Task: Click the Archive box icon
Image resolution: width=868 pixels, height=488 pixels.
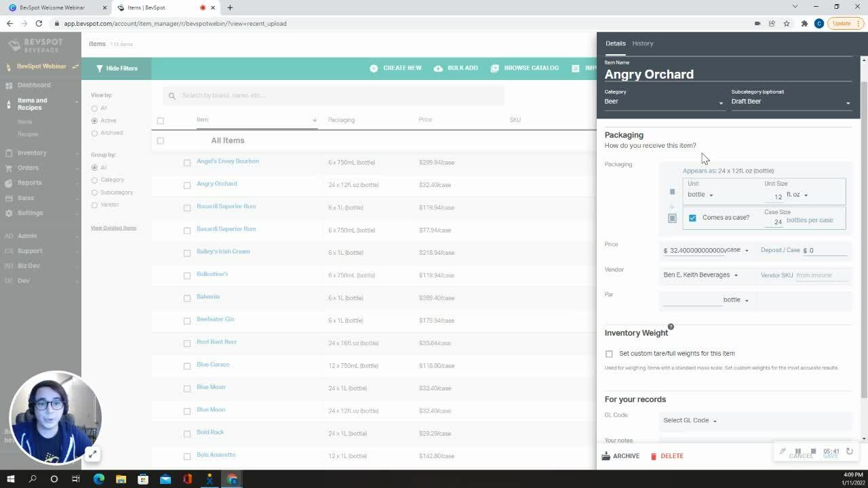Action: coord(606,456)
